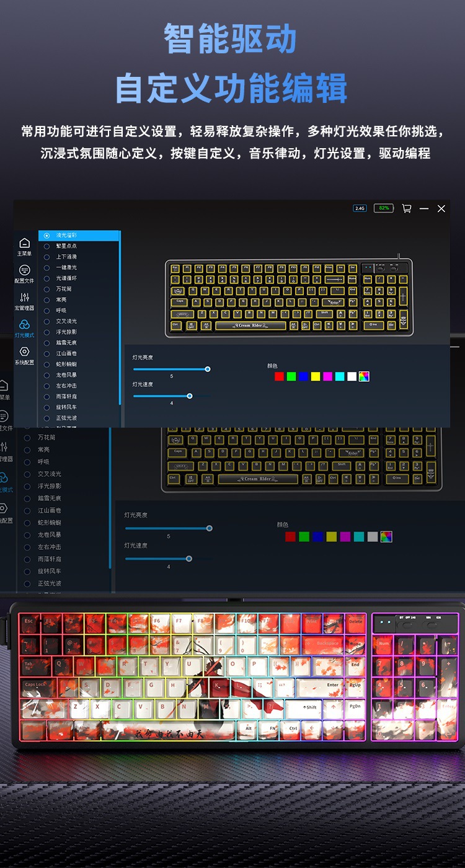Click the 2.4G connection indicator
Image resolution: width=465 pixels, height=868 pixels.
(360, 208)
